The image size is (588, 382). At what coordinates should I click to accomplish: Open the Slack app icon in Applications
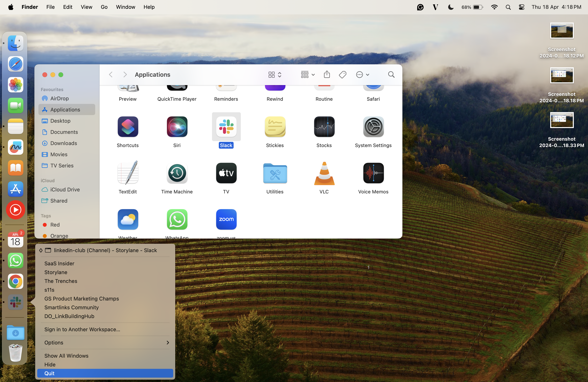pyautogui.click(x=226, y=127)
